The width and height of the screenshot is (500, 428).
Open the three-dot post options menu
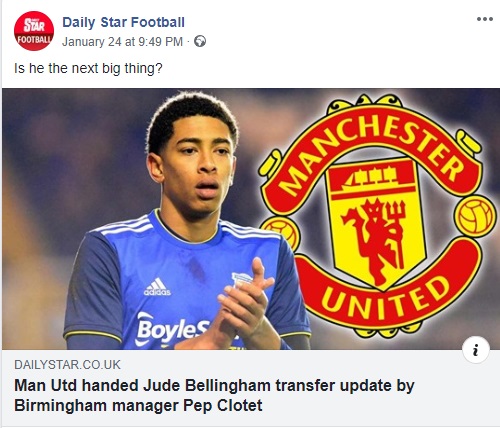[485, 19]
